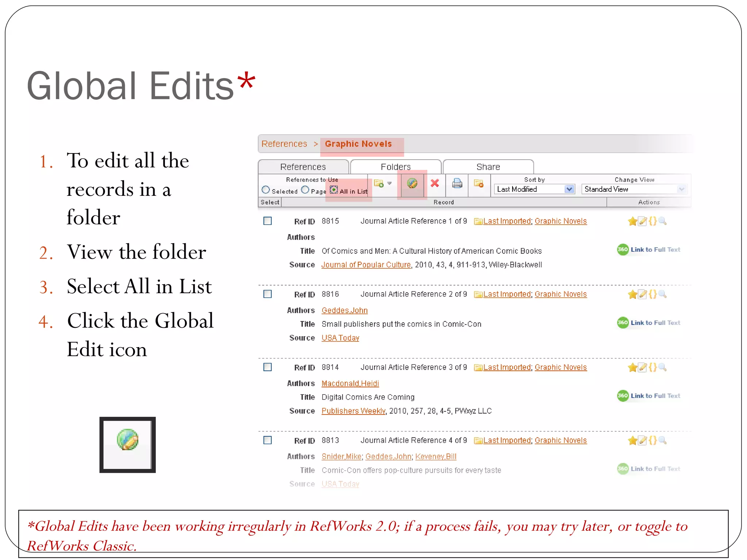Open author link Macdonald,Heidi

tap(350, 384)
